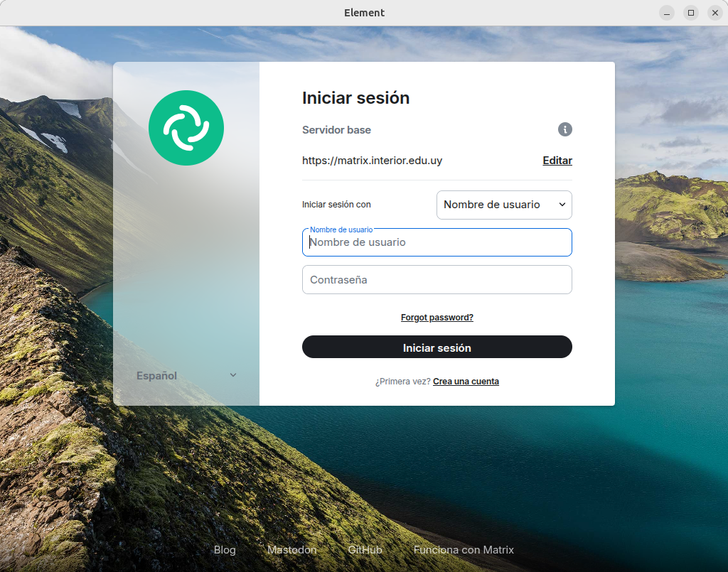Focus the Nombre de usuario text field
728x572 pixels.
(437, 242)
